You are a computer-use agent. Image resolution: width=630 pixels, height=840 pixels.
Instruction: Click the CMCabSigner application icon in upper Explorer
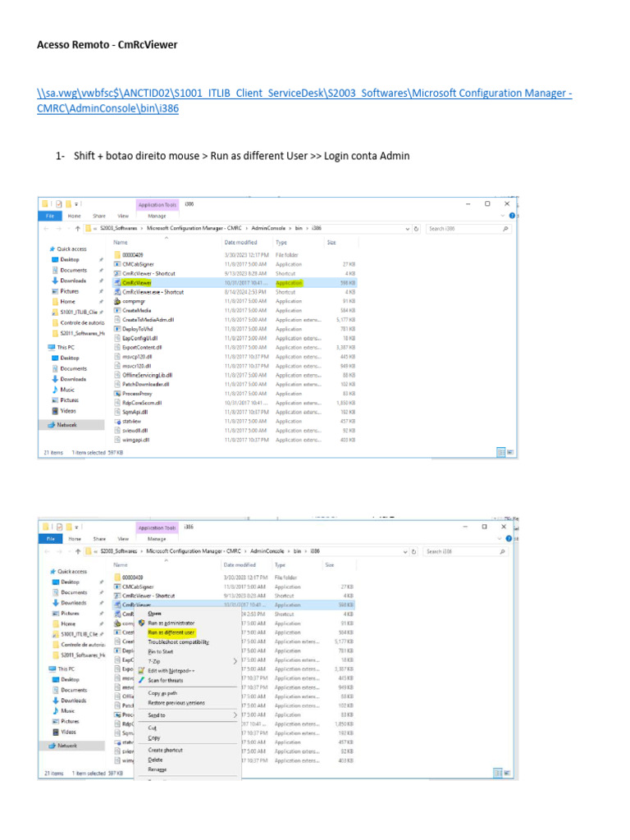tap(117, 264)
